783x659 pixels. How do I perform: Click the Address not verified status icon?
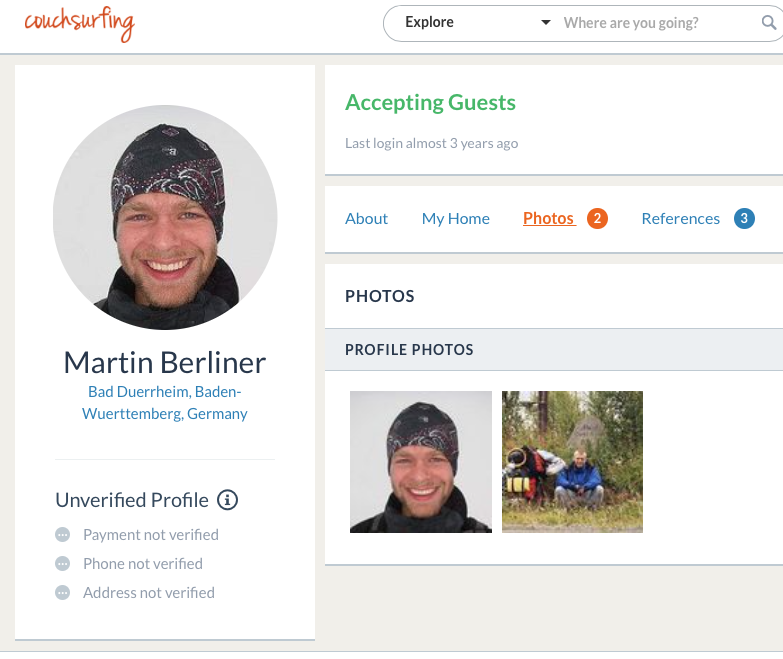coord(62,593)
